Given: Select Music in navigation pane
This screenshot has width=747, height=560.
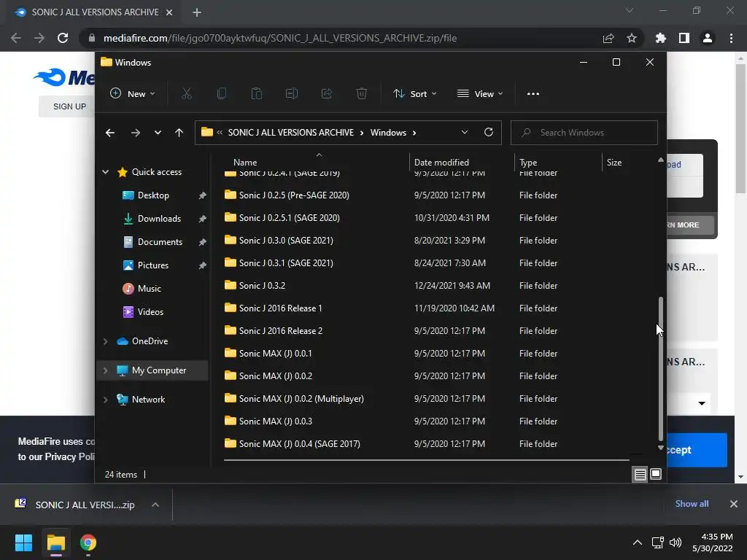Looking at the screenshot, I should [x=149, y=289].
